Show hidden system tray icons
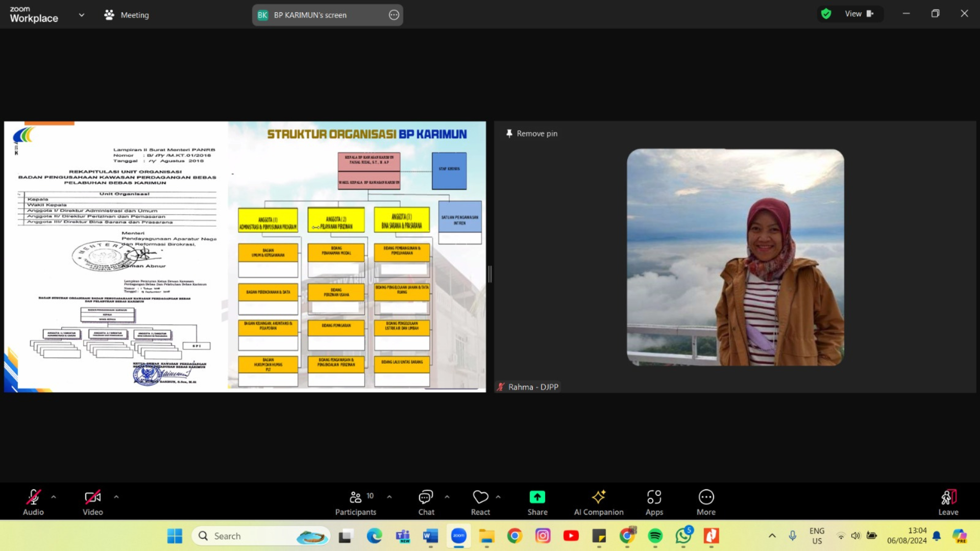The width and height of the screenshot is (980, 551). coord(772,536)
